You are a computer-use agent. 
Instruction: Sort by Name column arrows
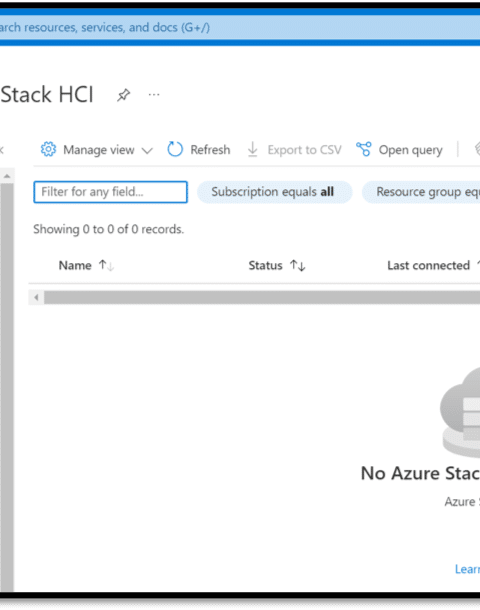coord(106,266)
